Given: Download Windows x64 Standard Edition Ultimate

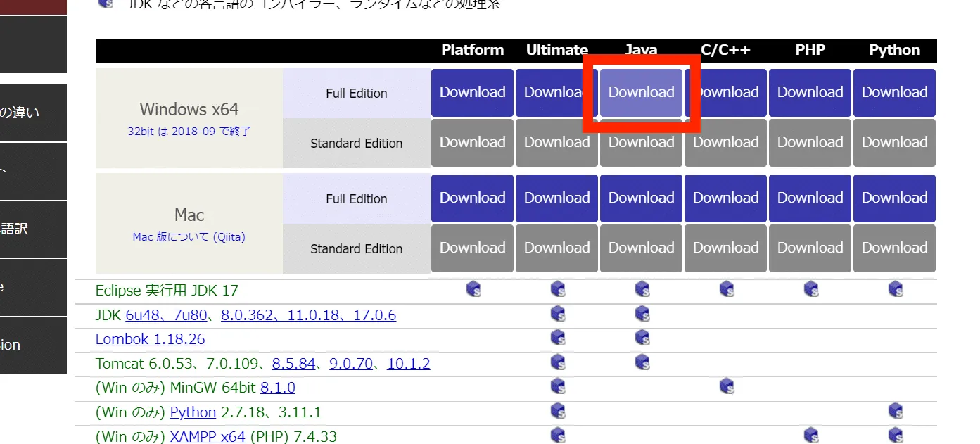Looking at the screenshot, I should pos(556,142).
